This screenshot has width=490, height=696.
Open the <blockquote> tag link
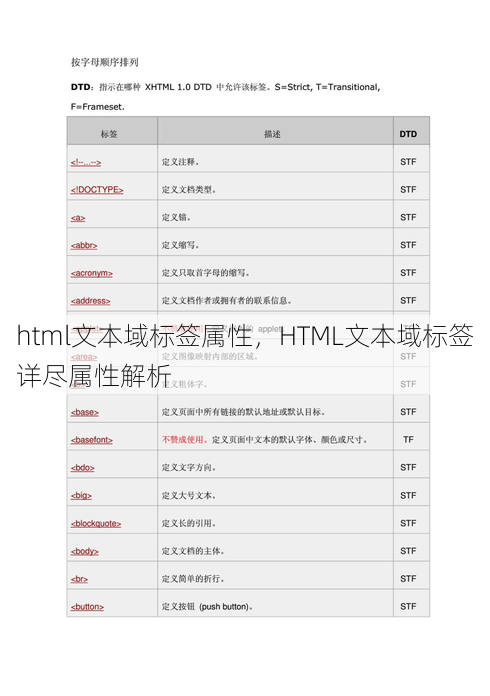[x=96, y=524]
